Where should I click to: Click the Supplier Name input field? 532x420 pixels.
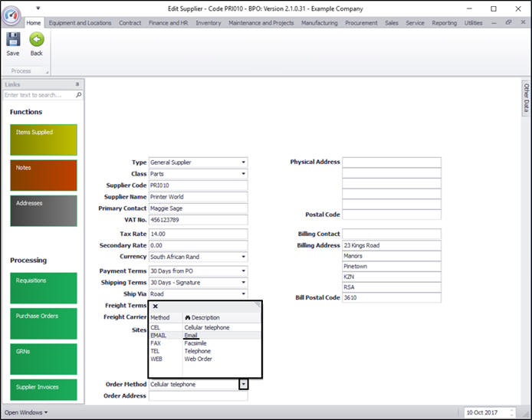pos(198,197)
